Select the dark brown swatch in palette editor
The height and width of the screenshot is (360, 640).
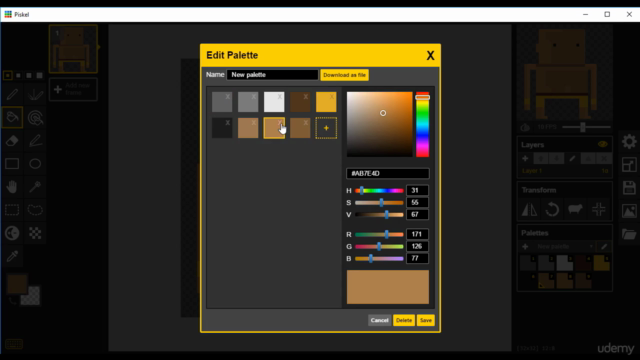pyautogui.click(x=300, y=102)
